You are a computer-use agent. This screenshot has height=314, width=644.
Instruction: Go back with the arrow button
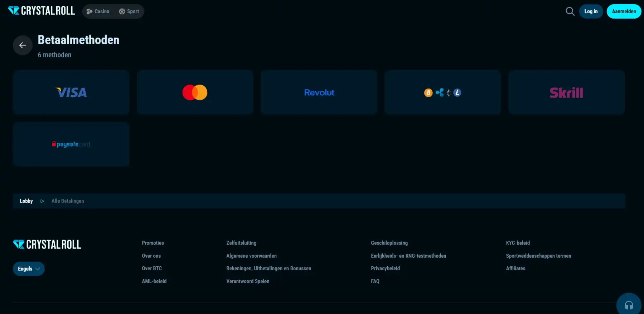pyautogui.click(x=23, y=45)
